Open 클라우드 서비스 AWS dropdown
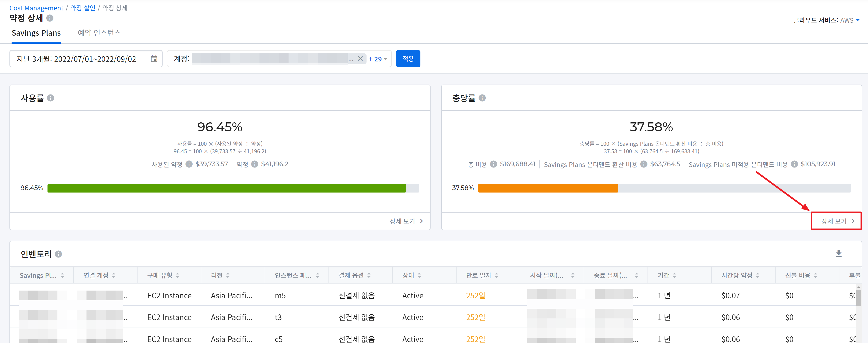This screenshot has height=343, width=868. pos(850,20)
